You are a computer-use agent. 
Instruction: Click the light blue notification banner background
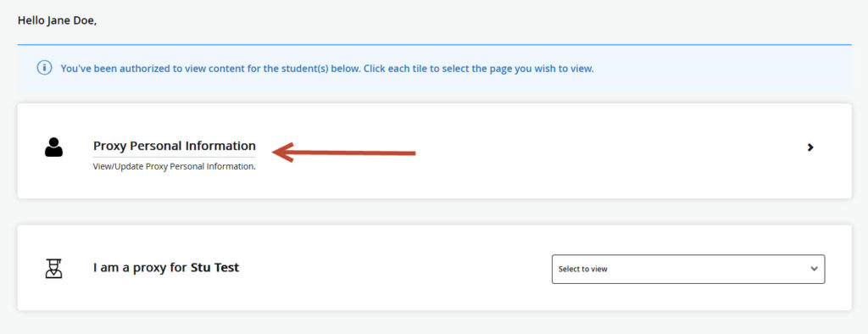pos(720,69)
